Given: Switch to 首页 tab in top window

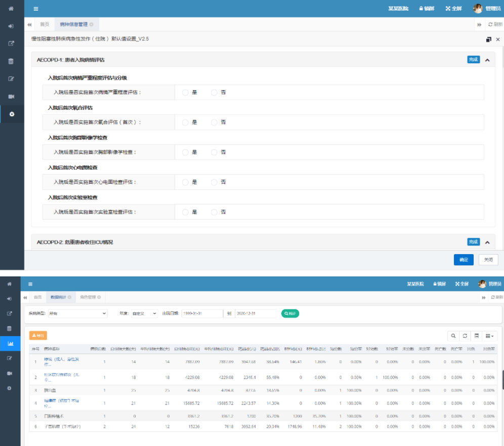Looking at the screenshot, I should [x=45, y=24].
